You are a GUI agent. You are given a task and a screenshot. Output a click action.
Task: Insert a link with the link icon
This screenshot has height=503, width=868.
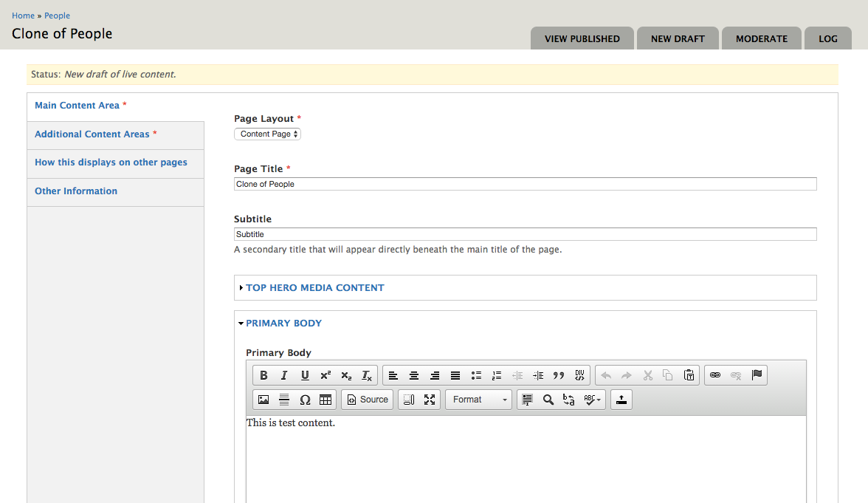tap(715, 375)
